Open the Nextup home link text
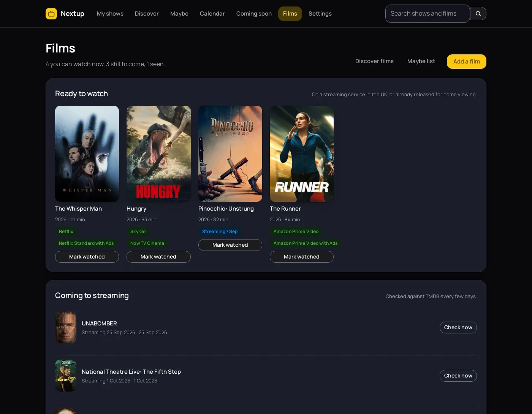The height and width of the screenshot is (414, 532). [73, 14]
